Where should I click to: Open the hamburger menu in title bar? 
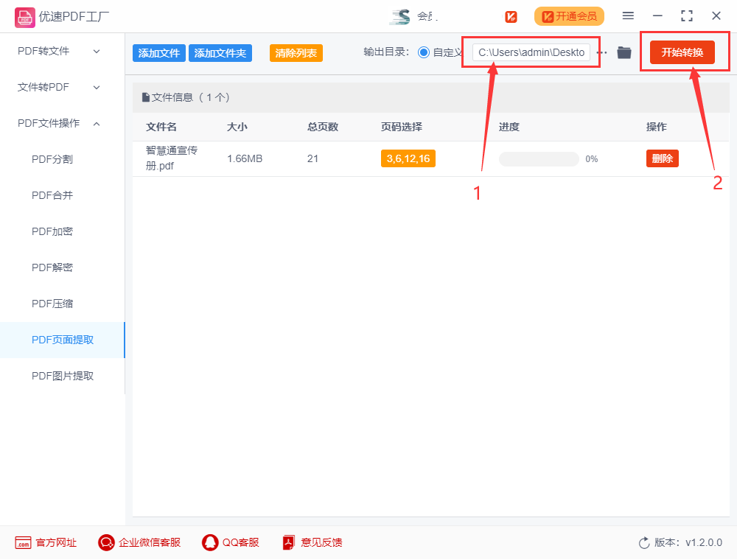628,15
